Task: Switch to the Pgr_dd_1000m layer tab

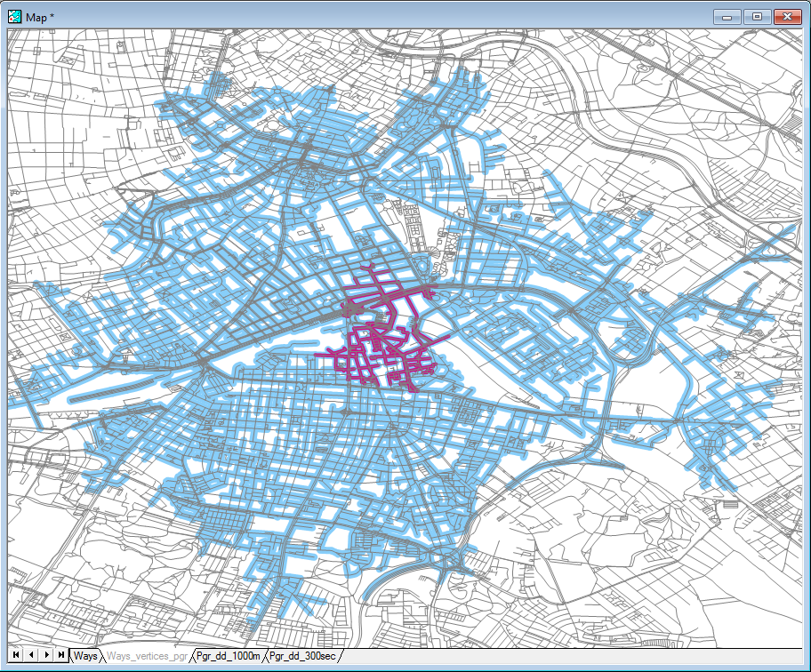Action: tap(228, 656)
